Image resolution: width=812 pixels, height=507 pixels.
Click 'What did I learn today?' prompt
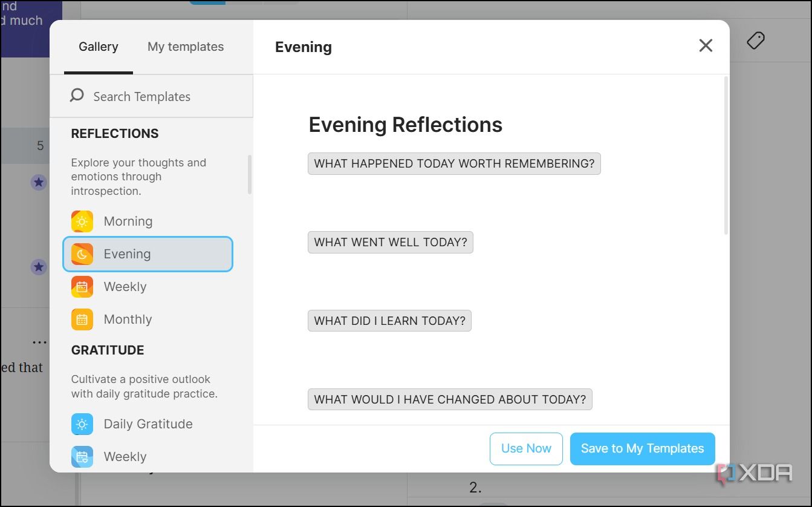tap(389, 321)
